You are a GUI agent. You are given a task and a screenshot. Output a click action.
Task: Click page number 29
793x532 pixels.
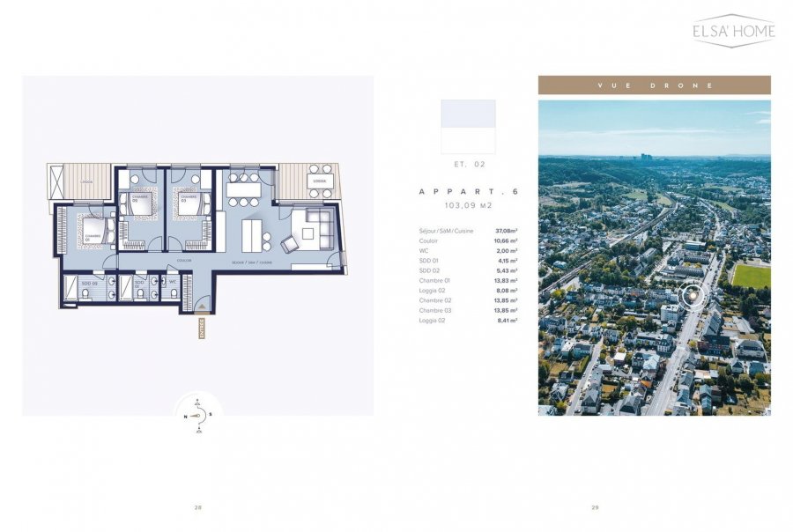tap(595, 507)
